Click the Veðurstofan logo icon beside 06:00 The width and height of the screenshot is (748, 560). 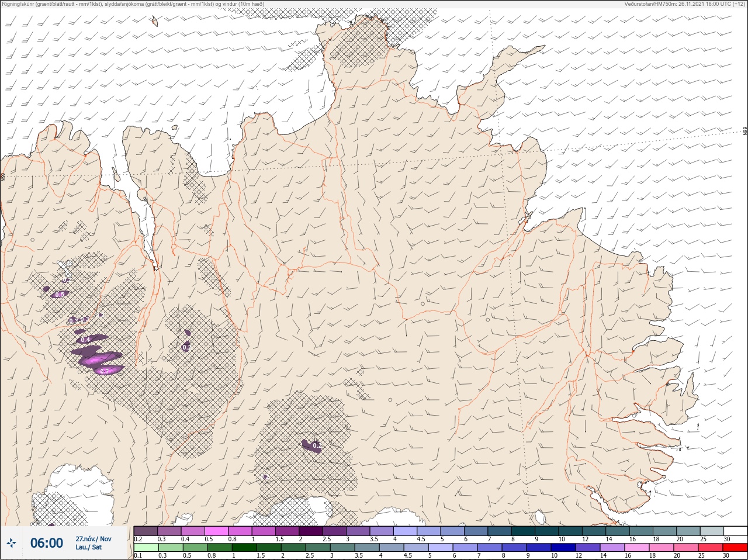[12, 543]
